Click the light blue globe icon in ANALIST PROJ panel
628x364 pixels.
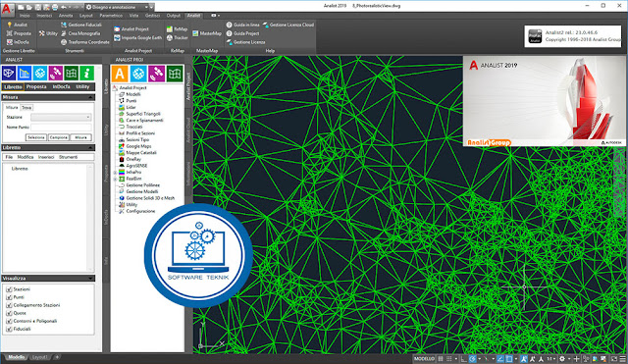(x=138, y=74)
